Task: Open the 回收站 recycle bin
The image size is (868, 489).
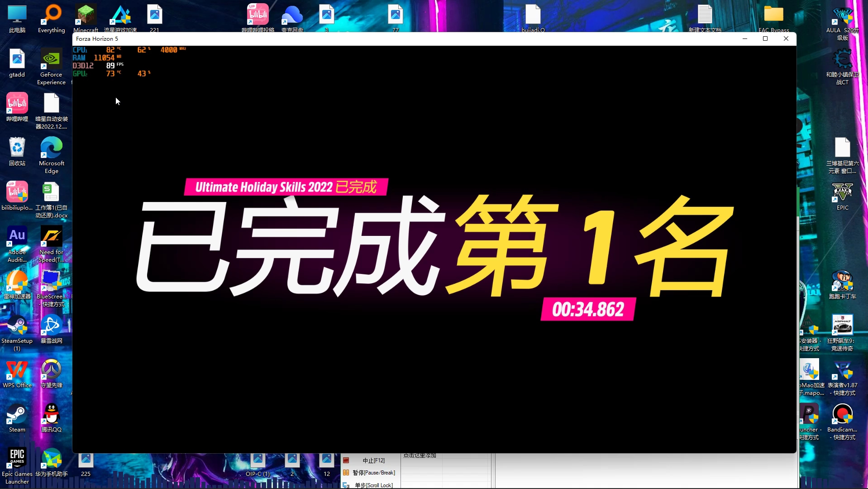Action: [17, 152]
